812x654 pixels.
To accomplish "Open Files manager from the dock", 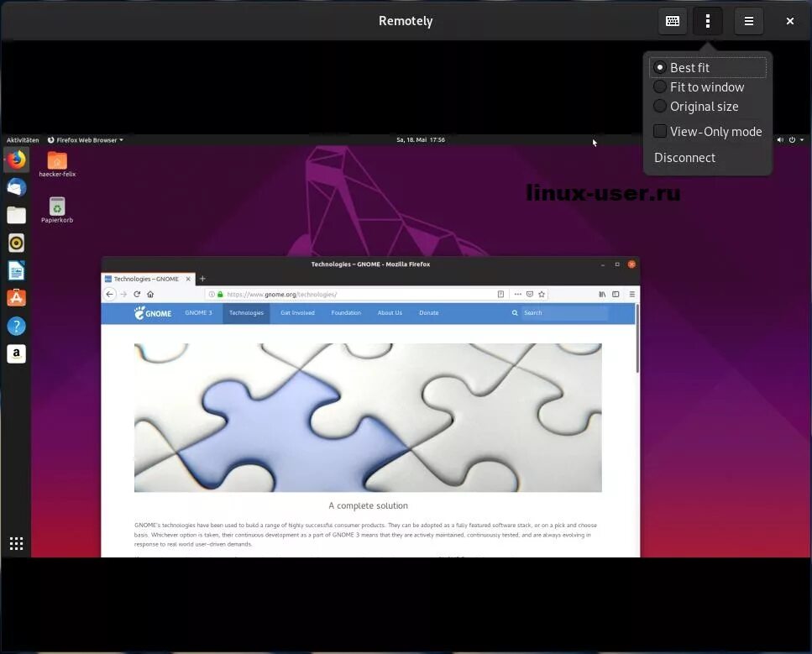I will (16, 215).
